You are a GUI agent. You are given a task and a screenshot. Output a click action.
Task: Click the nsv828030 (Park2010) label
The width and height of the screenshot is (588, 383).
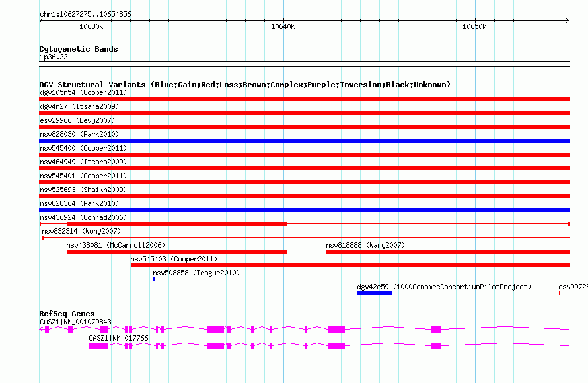pos(79,134)
